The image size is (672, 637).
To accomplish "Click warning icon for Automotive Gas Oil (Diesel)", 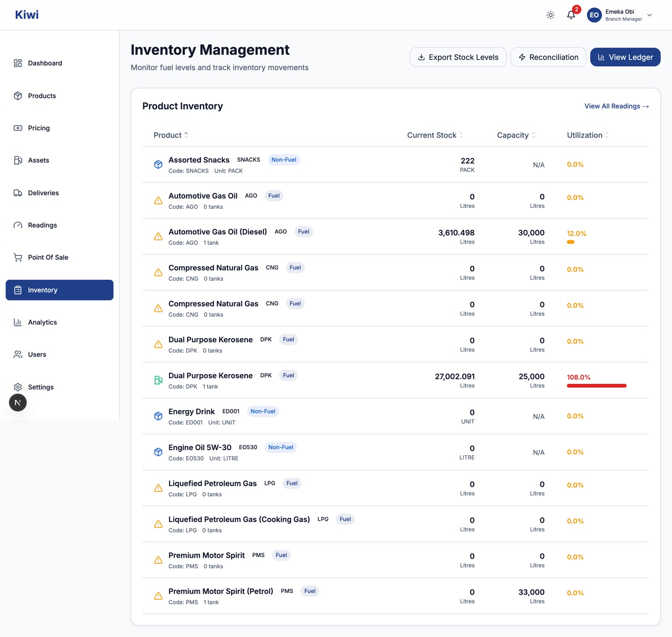I will click(158, 236).
